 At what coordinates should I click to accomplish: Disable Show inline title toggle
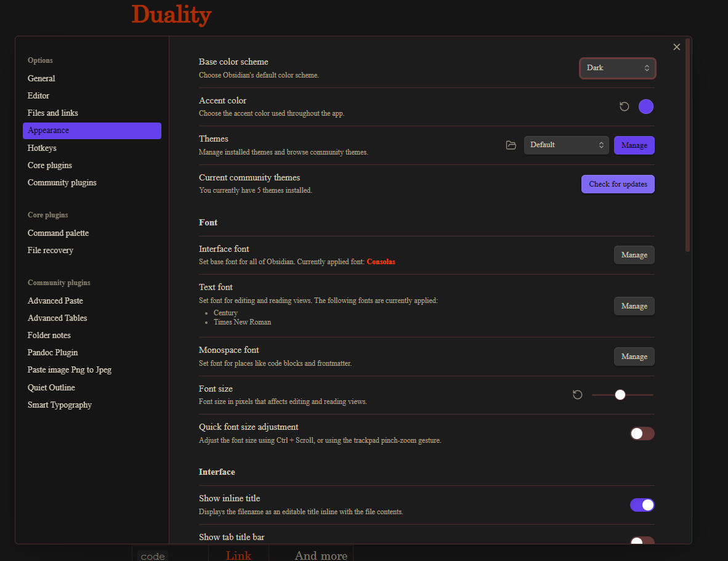tap(642, 505)
